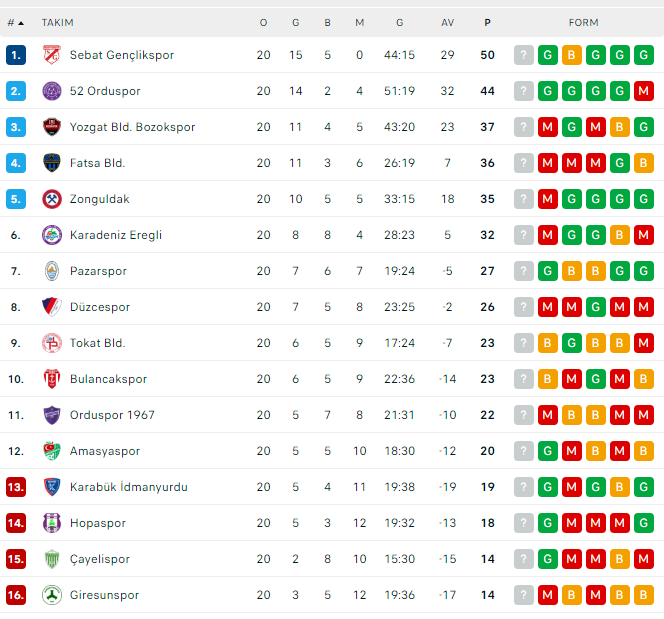Click the Karadeniz Eregli club badge
Viewport: 664px width, 619px height.
point(52,235)
